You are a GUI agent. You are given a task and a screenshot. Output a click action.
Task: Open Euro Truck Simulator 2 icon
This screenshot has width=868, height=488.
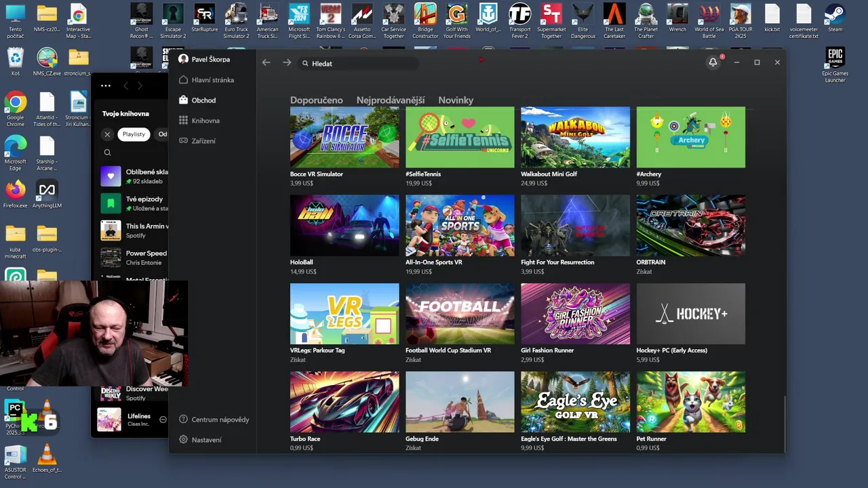tap(236, 20)
